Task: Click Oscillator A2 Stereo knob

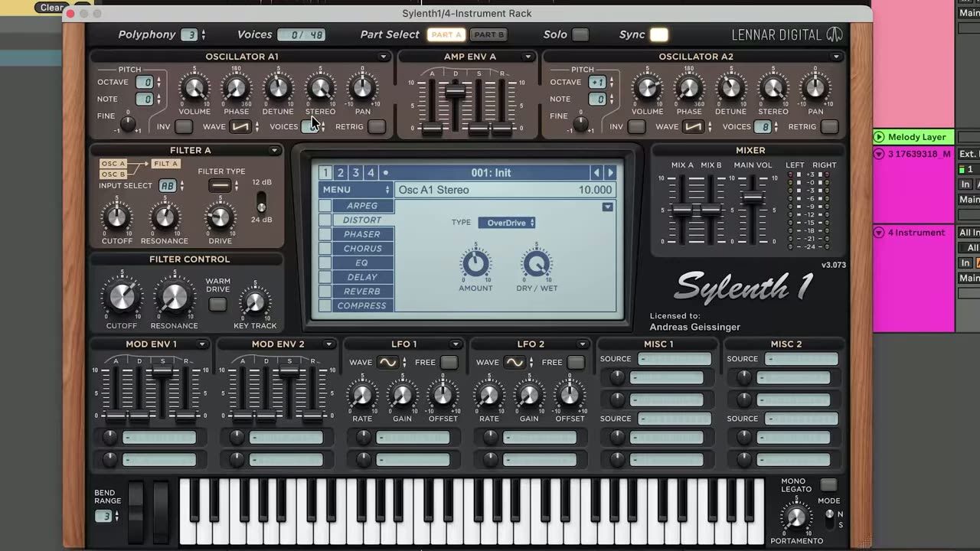Action: pyautogui.click(x=773, y=89)
